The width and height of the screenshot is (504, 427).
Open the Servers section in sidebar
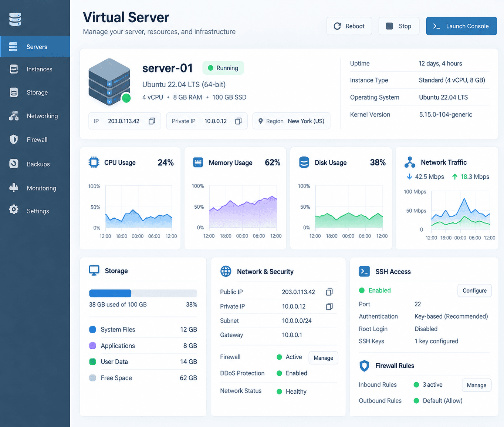pyautogui.click(x=35, y=47)
